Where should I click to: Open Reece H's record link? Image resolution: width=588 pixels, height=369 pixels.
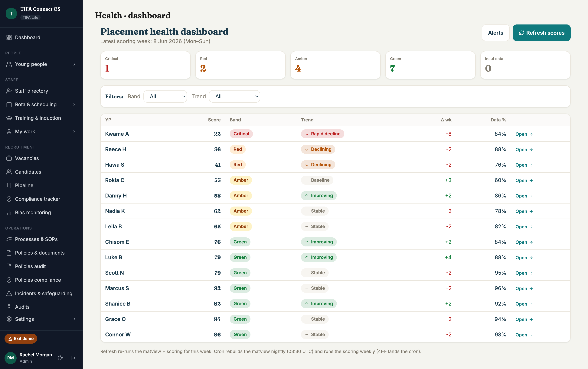pyautogui.click(x=524, y=149)
